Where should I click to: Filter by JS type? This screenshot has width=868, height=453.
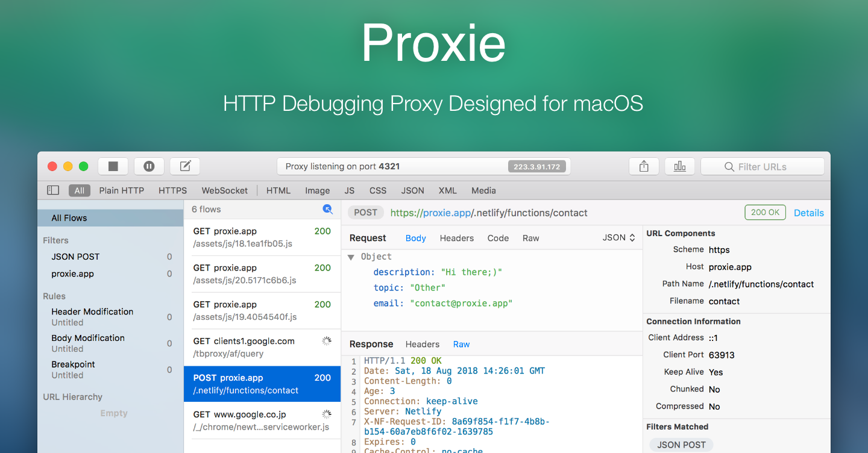click(x=350, y=190)
